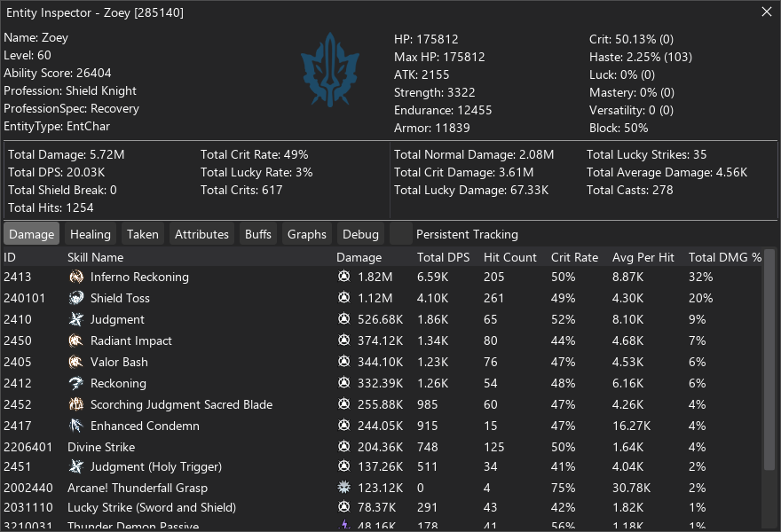Image resolution: width=781 pixels, height=532 pixels.
Task: Click damage type icon beside 204.36K
Action: pos(343,446)
